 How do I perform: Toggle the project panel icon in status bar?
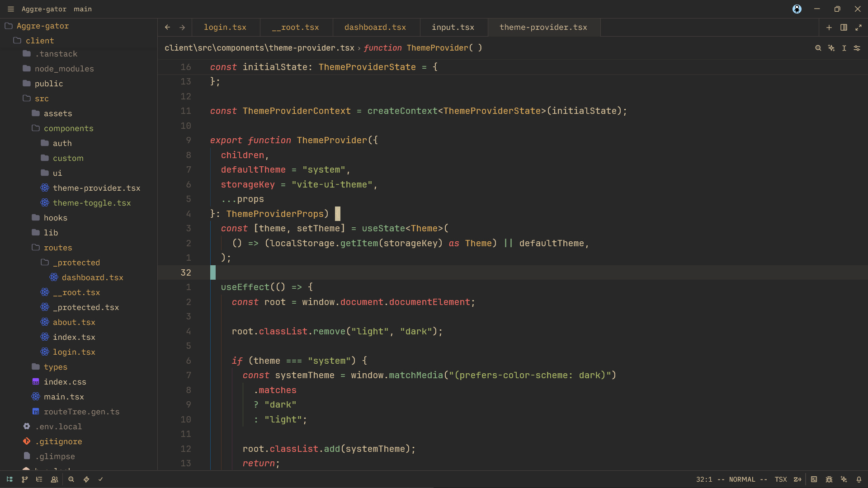pos(9,479)
